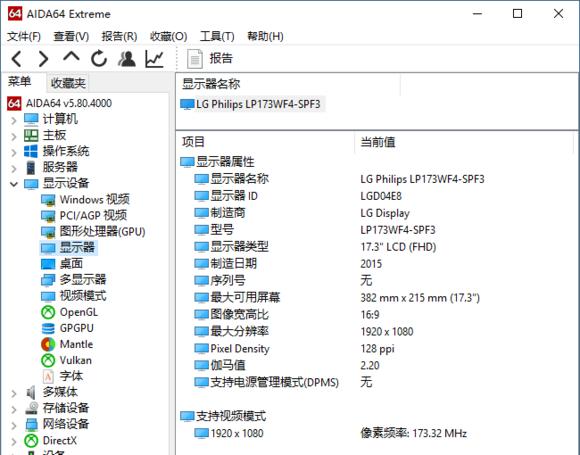Click the value 17.3" LCD (FHD)
Image resolution: width=580 pixels, height=455 pixels.
[398, 247]
